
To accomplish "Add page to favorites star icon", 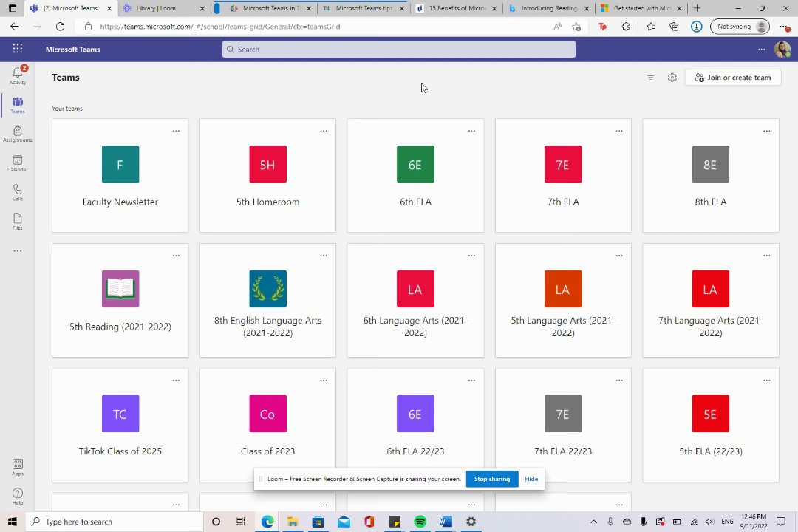I will pos(576,27).
